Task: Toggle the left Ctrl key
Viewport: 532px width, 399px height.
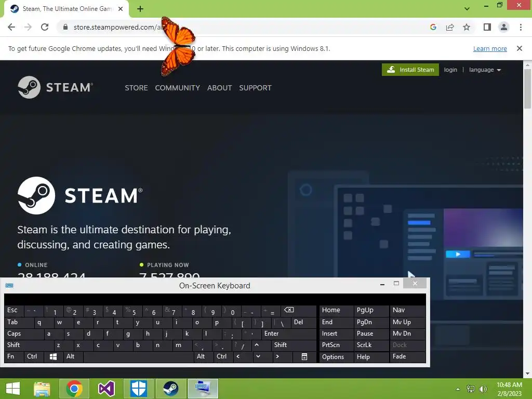Action: [34, 357]
